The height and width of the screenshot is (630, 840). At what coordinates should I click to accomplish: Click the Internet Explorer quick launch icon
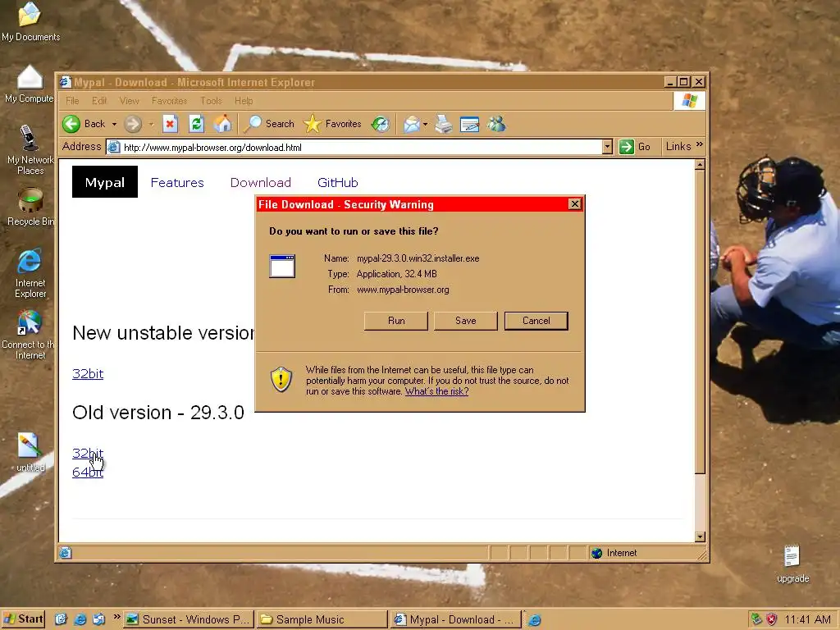click(80, 619)
